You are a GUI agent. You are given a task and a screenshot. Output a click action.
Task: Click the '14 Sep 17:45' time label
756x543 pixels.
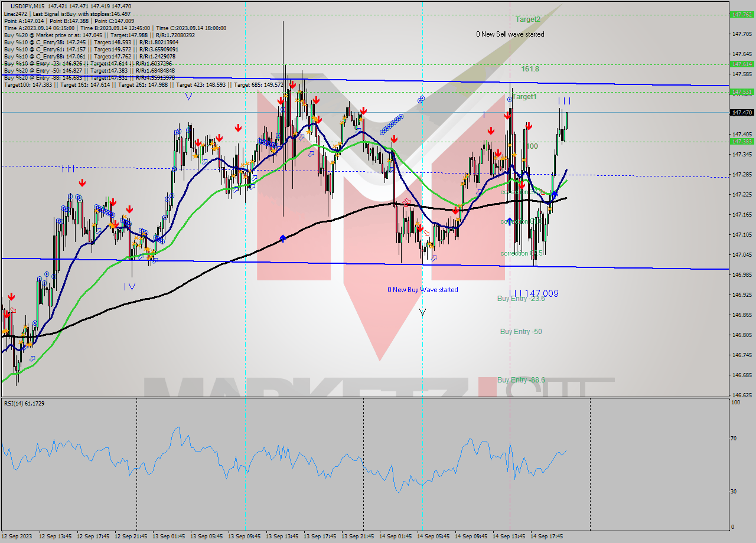(547, 537)
